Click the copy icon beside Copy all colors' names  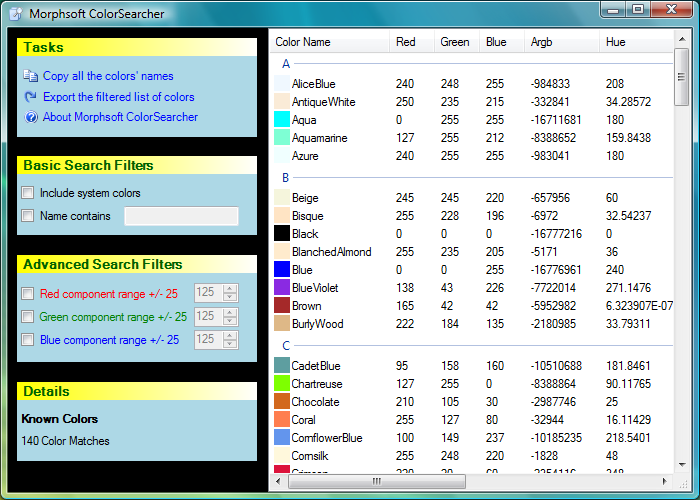pyautogui.click(x=30, y=76)
